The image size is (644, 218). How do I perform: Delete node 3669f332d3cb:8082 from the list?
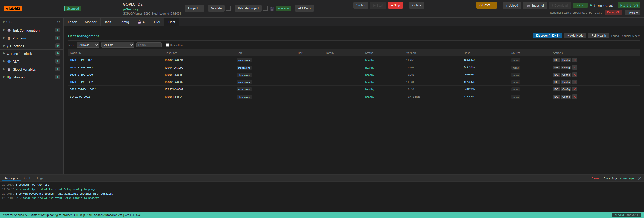[575, 89]
